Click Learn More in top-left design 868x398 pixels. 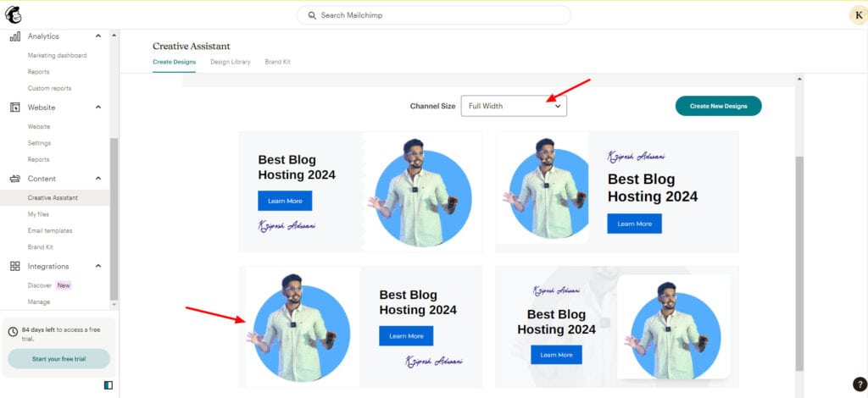tap(285, 201)
